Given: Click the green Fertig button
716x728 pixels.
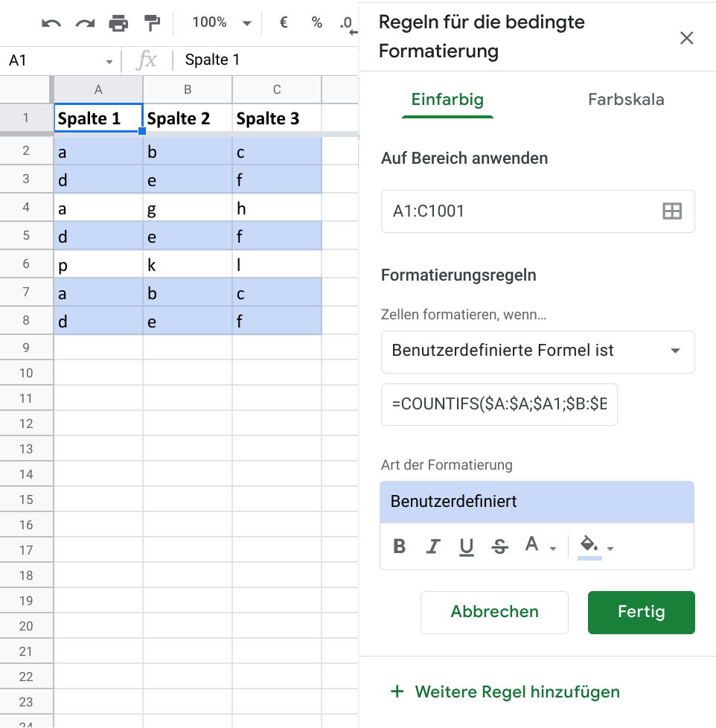Looking at the screenshot, I should (x=641, y=612).
